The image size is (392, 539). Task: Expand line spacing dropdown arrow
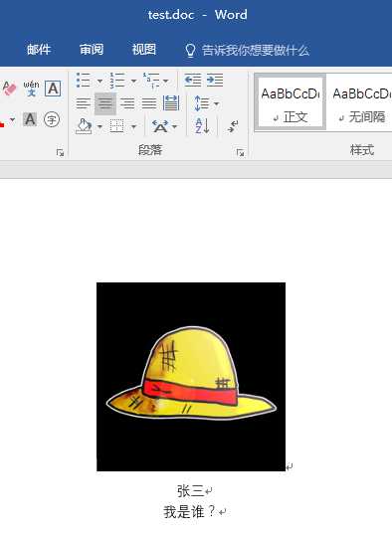216,103
